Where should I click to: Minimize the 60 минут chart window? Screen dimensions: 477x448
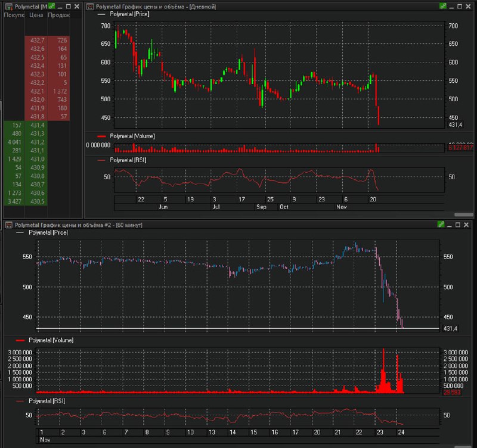450,225
